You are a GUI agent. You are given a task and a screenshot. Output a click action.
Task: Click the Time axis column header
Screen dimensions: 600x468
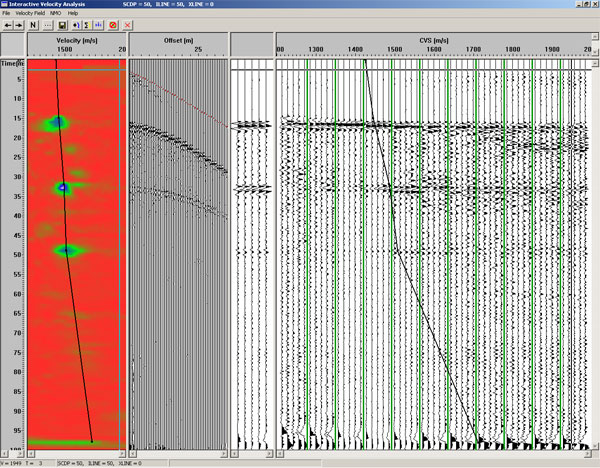click(11, 62)
